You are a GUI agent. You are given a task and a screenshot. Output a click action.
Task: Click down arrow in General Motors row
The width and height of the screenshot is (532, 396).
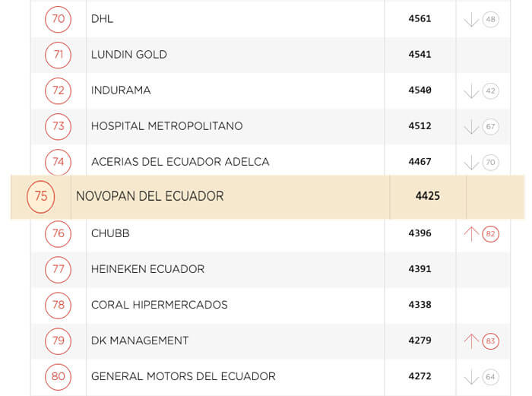point(471,377)
